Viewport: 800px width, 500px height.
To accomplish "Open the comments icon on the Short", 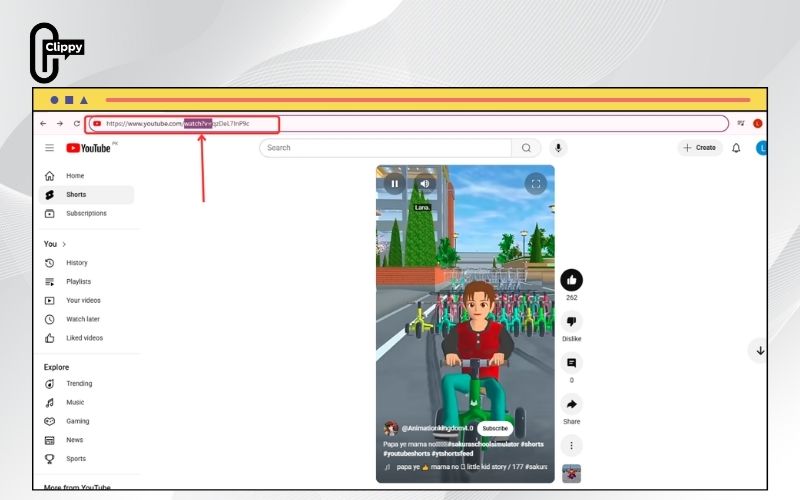I will 571,363.
